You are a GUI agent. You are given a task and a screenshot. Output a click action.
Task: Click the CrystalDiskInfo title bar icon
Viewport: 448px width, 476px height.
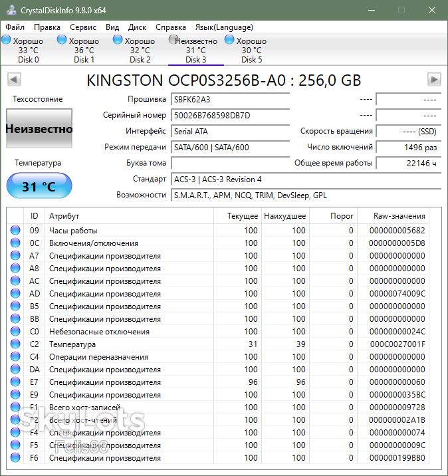(x=11, y=11)
